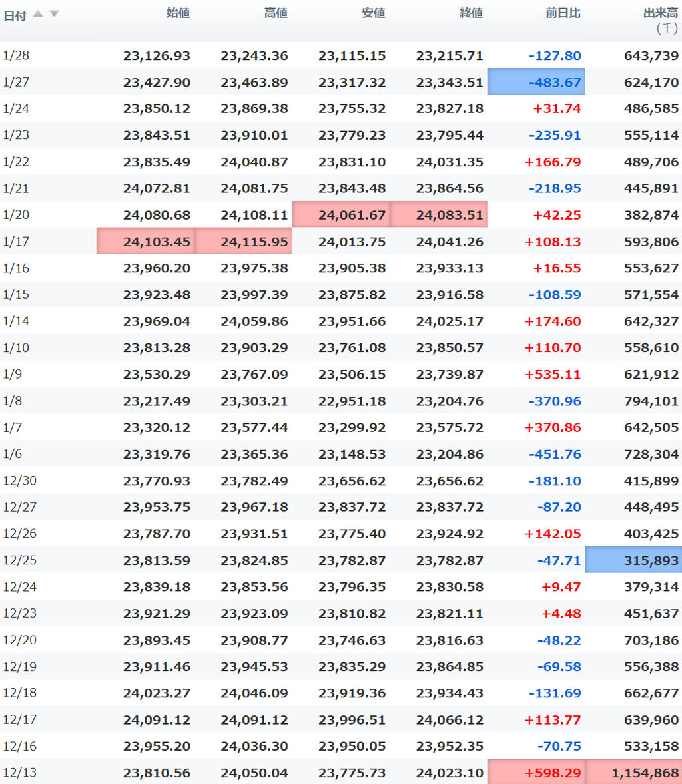Click opening value 23,787.70
This screenshot has height=784, width=682.
click(157, 534)
